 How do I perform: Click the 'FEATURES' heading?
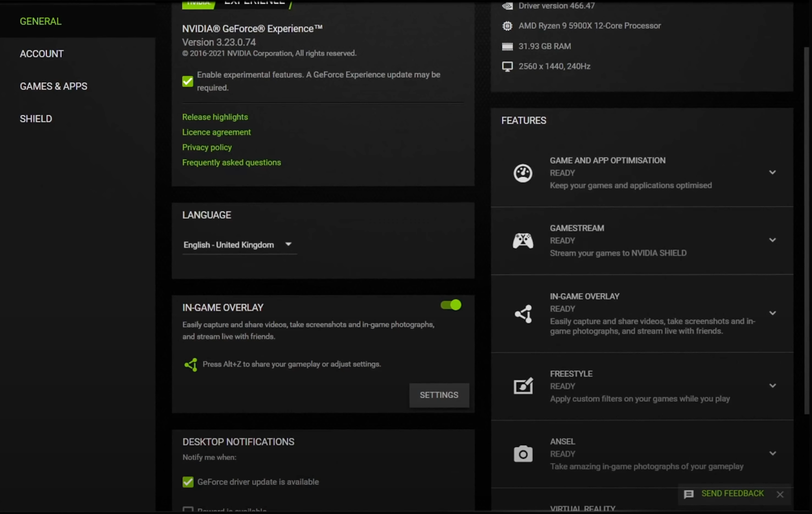[524, 120]
